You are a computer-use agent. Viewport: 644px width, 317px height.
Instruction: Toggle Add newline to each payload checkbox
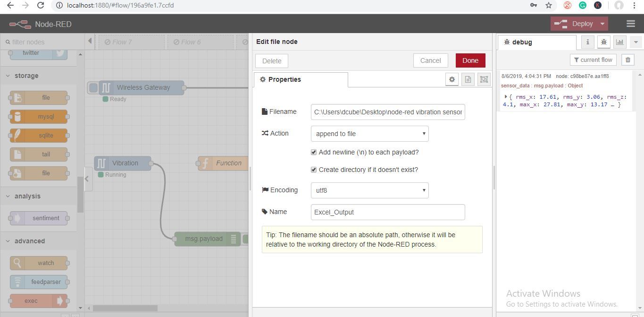[314, 152]
